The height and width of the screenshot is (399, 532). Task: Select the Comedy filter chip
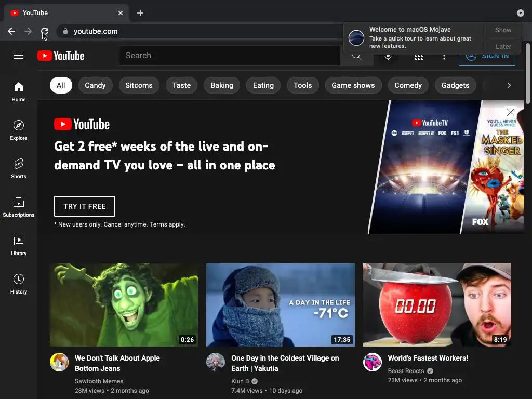click(x=408, y=85)
